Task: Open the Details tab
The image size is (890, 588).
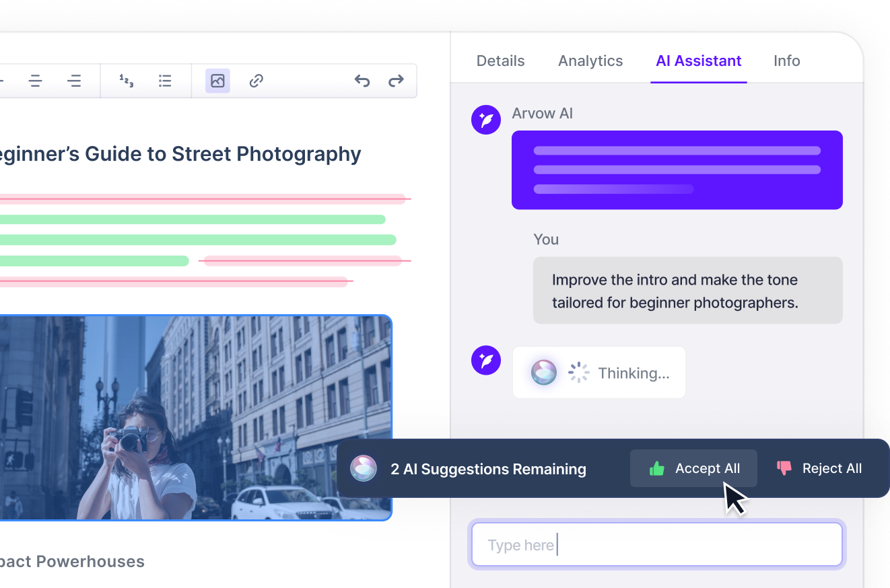Action: (500, 61)
